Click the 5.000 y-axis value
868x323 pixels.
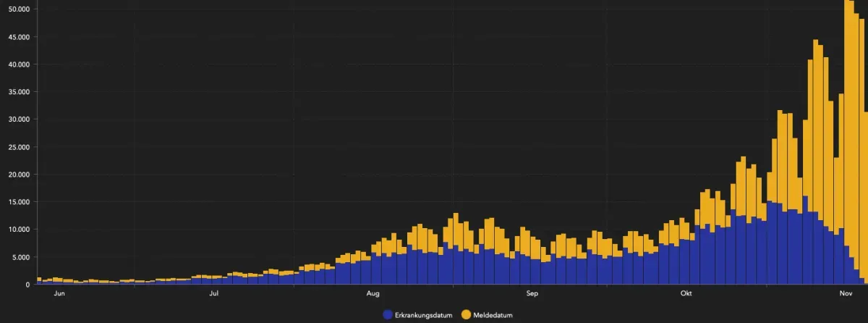pos(20,257)
